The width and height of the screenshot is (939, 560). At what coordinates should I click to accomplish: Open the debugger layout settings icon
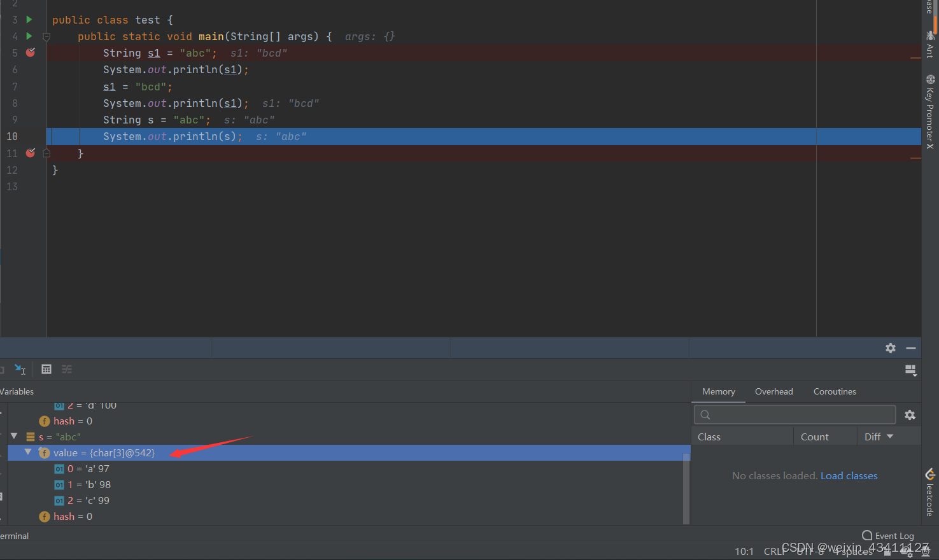[910, 370]
